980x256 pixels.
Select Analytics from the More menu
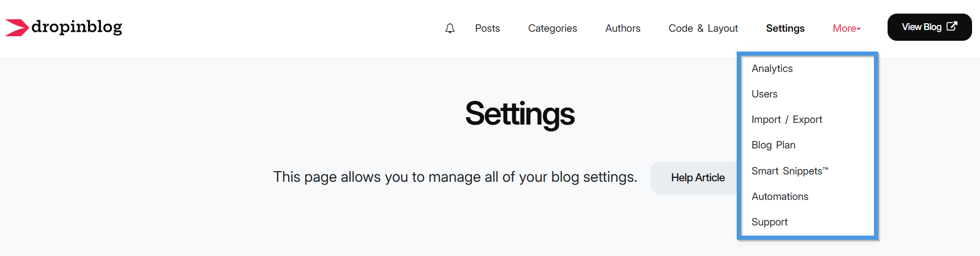point(772,69)
